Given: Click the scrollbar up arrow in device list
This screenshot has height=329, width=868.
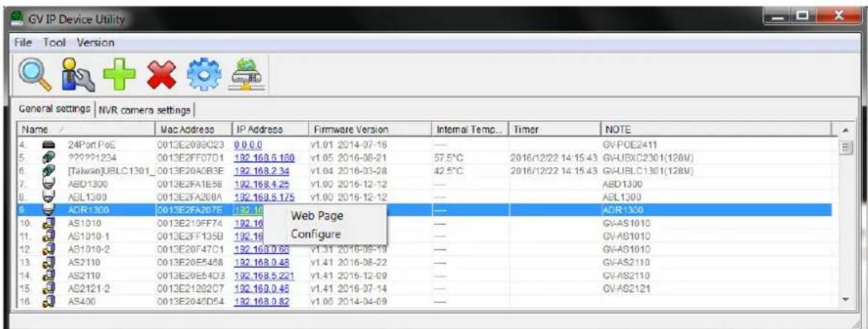Looking at the screenshot, I should click(845, 131).
